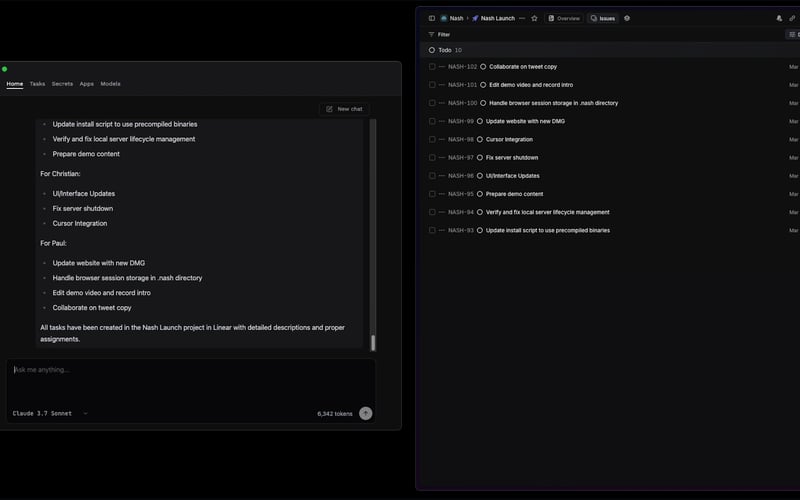
Task: Switch to the Models tab
Action: 110,84
